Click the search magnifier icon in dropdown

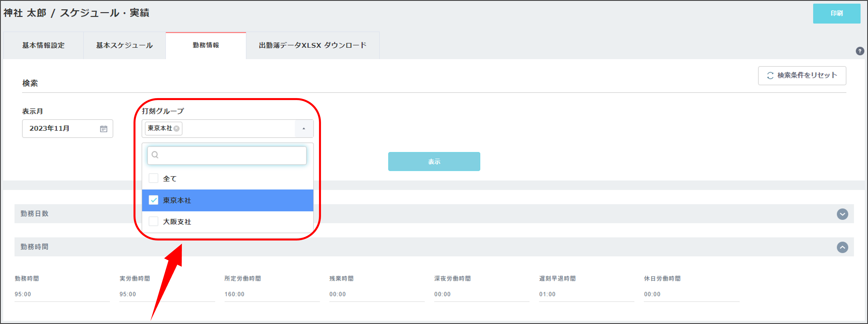click(155, 155)
